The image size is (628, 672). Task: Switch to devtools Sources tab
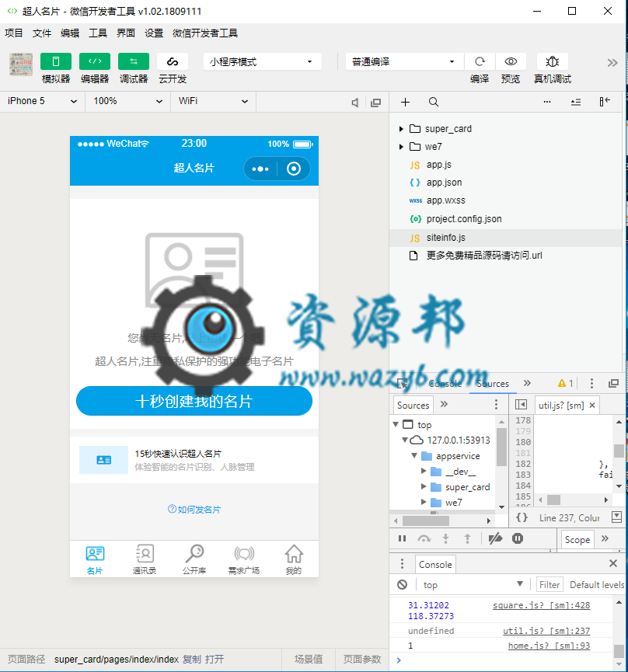tap(493, 384)
